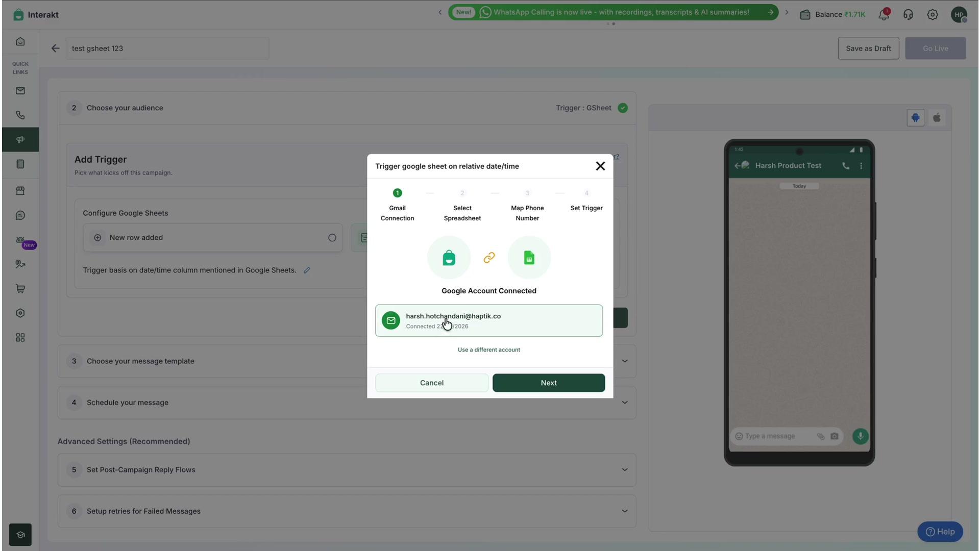This screenshot has height=551, width=980.
Task: Select the connected harsh.hotchandani@haptik.co account
Action: pyautogui.click(x=489, y=321)
